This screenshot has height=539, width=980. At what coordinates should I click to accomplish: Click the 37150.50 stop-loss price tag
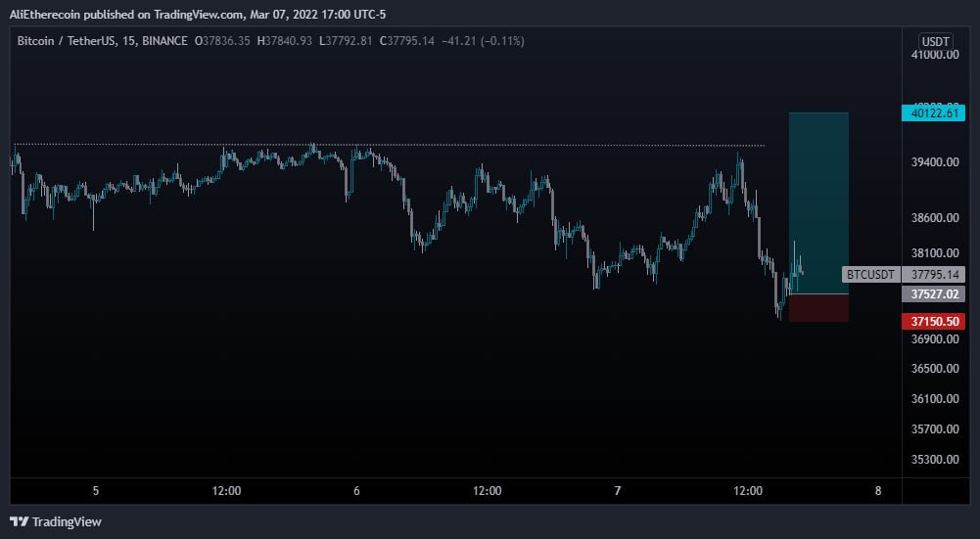click(934, 322)
